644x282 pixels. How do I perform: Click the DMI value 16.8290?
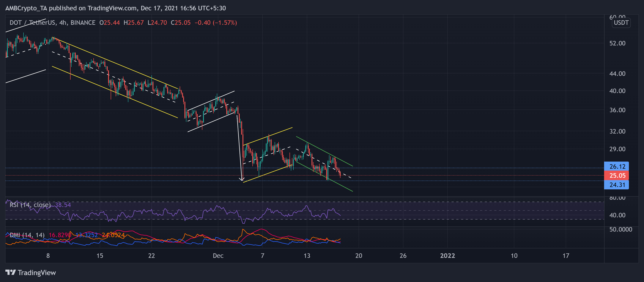point(60,235)
